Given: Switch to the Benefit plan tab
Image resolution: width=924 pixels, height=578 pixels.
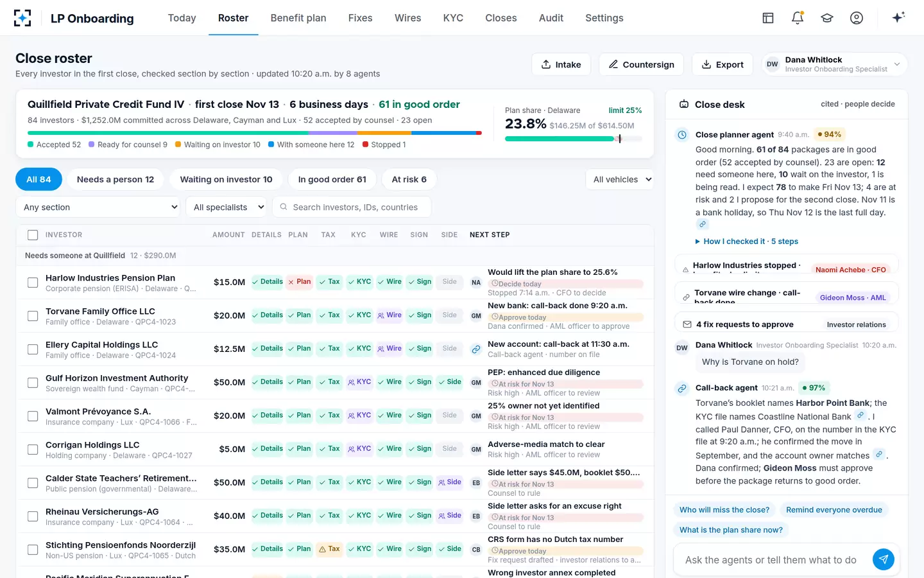Looking at the screenshot, I should (x=298, y=18).
